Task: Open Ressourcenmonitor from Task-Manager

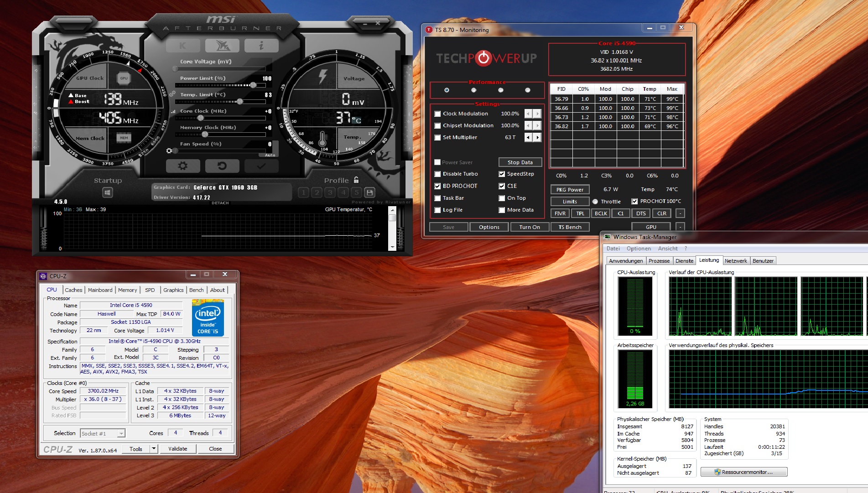Action: [744, 472]
